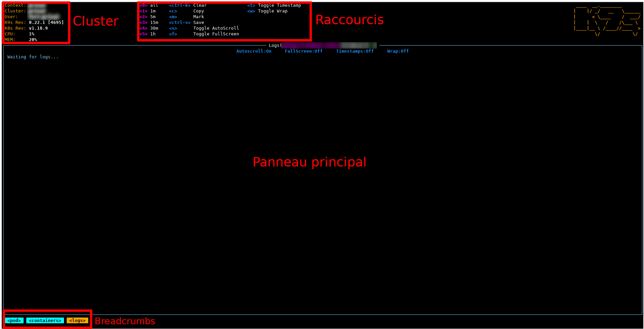Click the Mark shortcut entry
Screen dimensions: 644x329
coord(198,17)
